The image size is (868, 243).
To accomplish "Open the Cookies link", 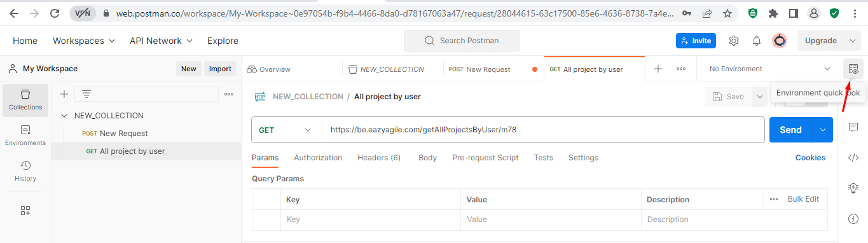I will (x=810, y=158).
